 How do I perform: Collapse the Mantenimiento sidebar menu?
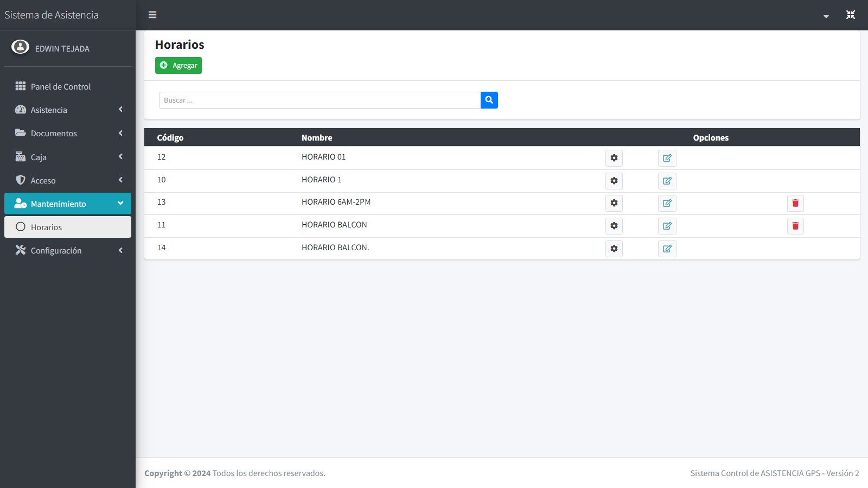click(x=68, y=204)
